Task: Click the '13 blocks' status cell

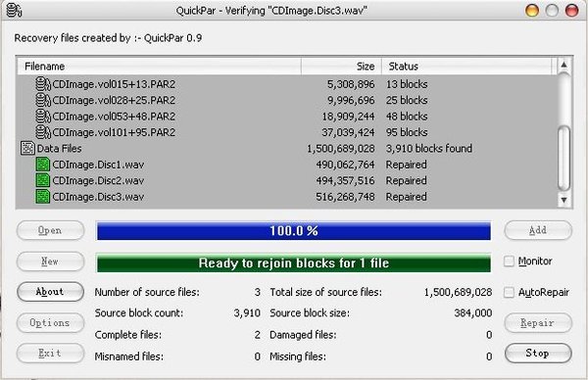Action: pyautogui.click(x=407, y=84)
